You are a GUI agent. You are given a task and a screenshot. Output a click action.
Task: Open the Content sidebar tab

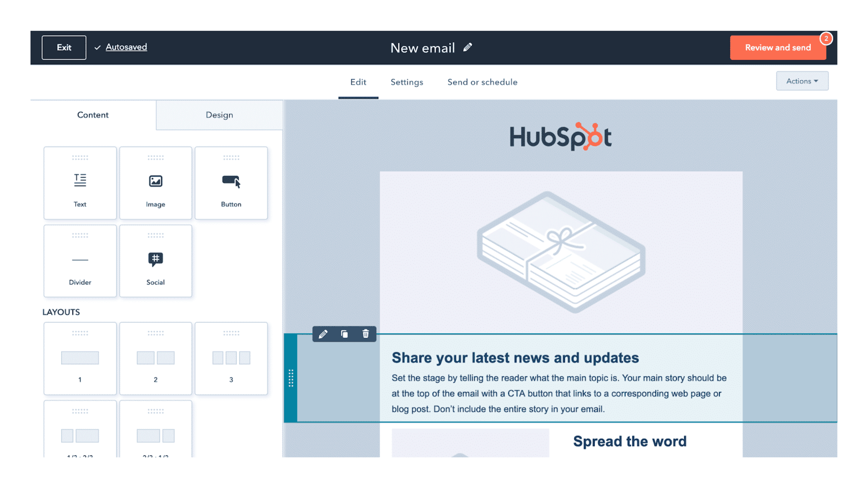93,115
